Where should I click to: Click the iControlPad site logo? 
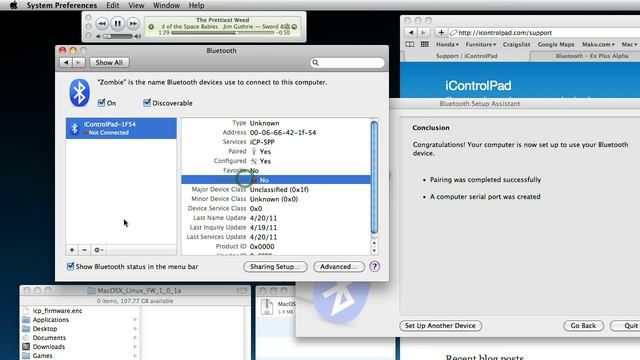coord(478,86)
